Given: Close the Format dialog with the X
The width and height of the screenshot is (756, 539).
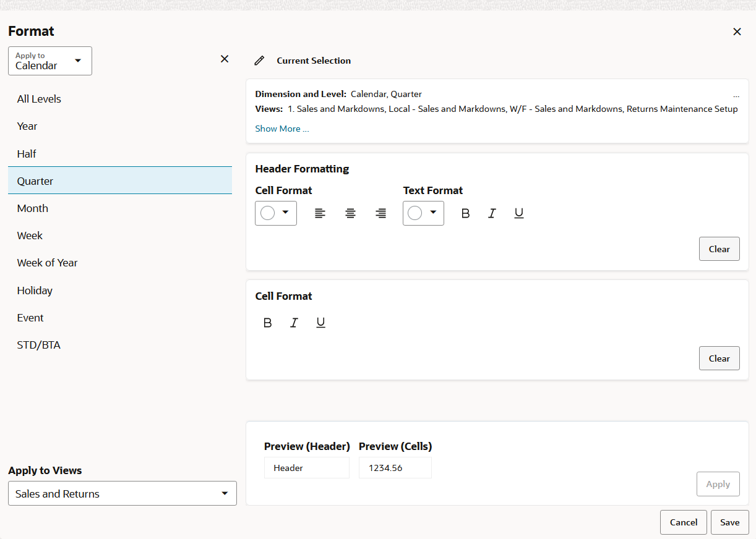Looking at the screenshot, I should click(x=737, y=32).
